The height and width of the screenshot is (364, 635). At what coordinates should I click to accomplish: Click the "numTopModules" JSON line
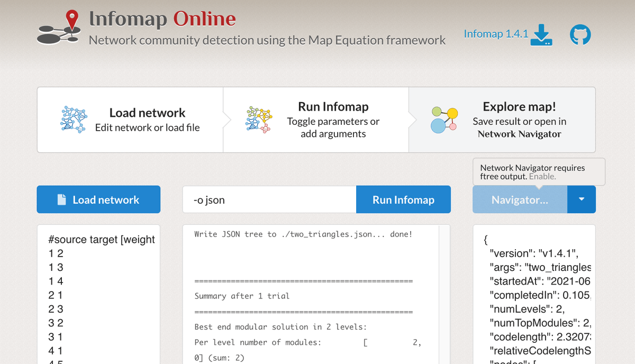tap(541, 323)
